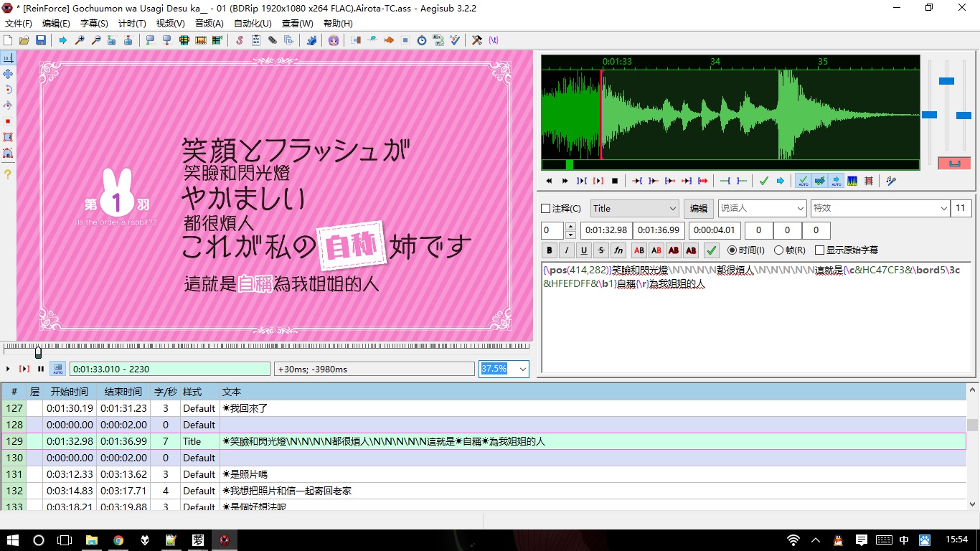Toggle link between audio zoom sliders
980x551 pixels.
point(954,163)
